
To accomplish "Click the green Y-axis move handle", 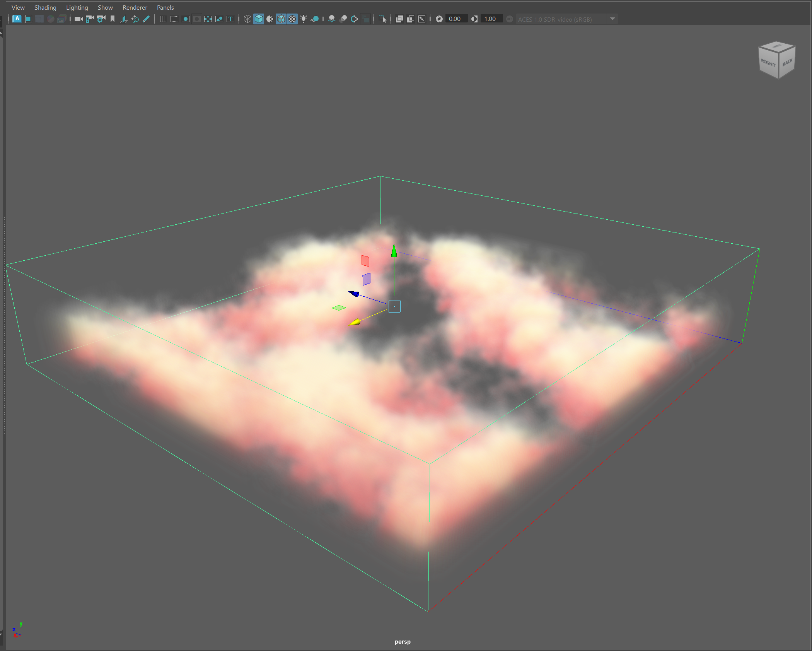I will pyautogui.click(x=394, y=251).
